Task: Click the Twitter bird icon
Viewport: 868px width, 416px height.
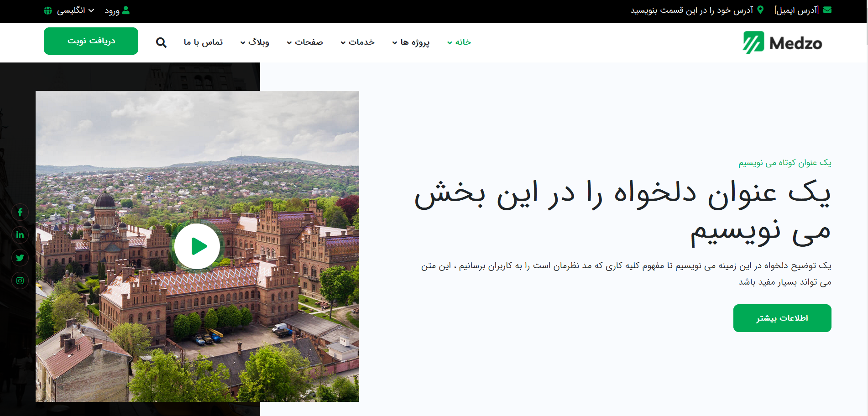Action: [x=20, y=258]
